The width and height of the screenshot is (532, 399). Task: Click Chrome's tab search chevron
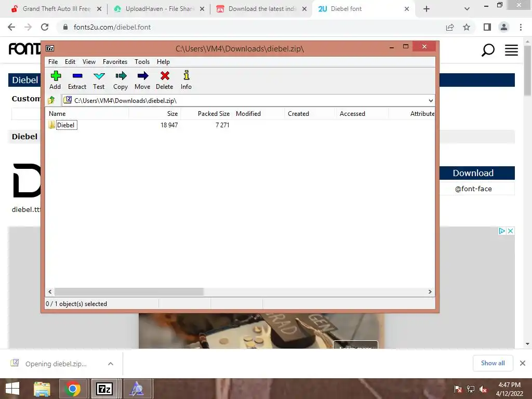pos(467,9)
